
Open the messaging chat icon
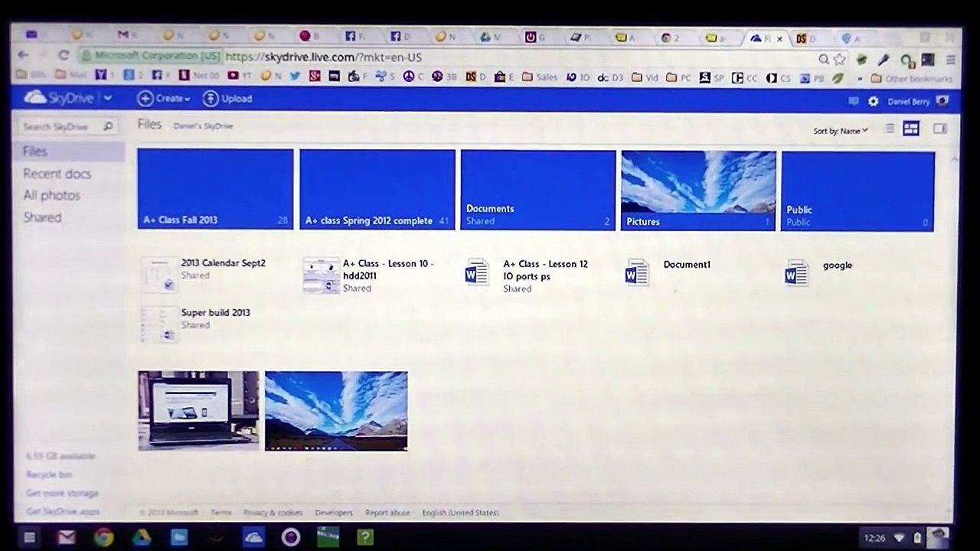click(854, 101)
